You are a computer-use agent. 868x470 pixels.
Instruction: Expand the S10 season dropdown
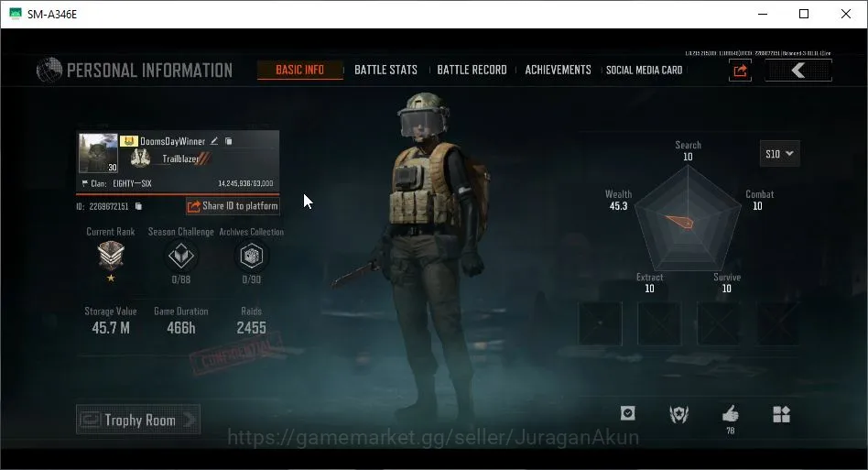779,153
